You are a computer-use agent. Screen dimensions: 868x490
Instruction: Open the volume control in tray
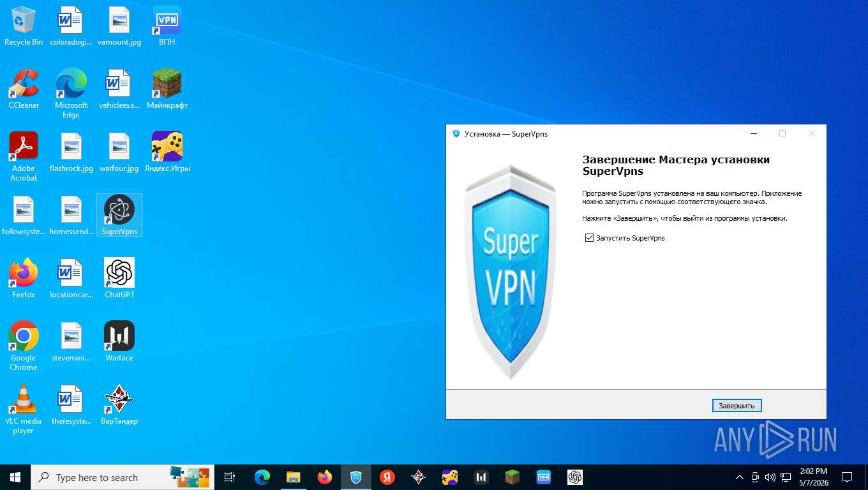click(x=770, y=477)
